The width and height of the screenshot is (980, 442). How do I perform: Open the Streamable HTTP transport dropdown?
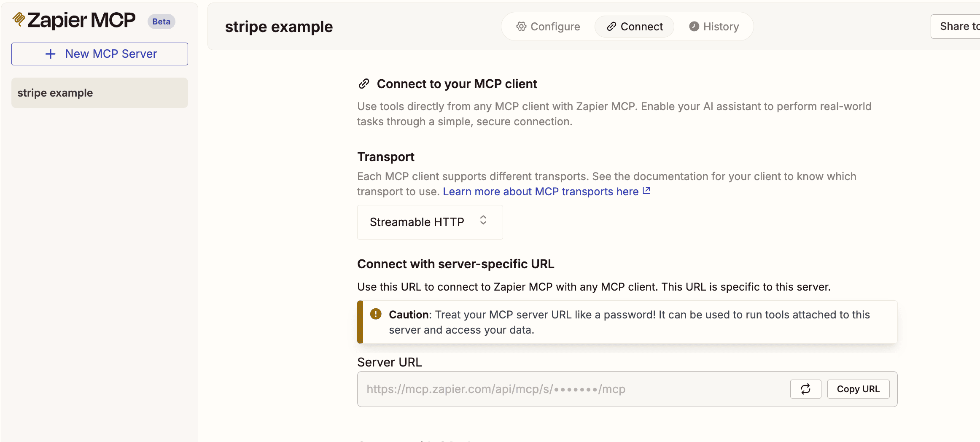click(x=429, y=222)
